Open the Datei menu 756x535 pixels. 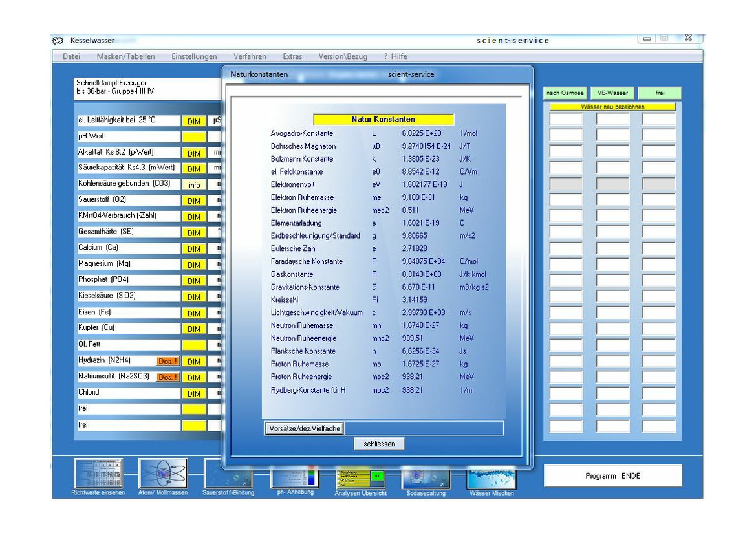click(x=71, y=56)
